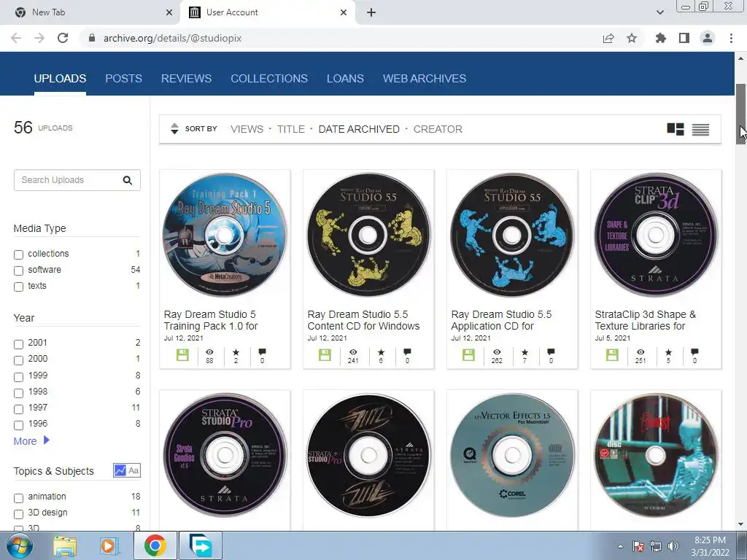This screenshot has height=560, width=747.
Task: Open Ray Dream Studio 5.5 Content CD title
Action: [363, 320]
